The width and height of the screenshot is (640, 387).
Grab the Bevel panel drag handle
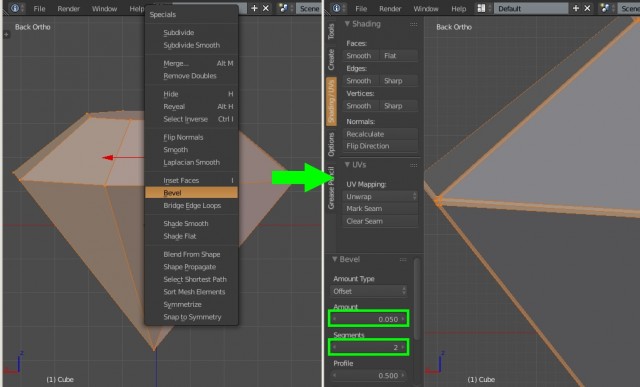403,260
